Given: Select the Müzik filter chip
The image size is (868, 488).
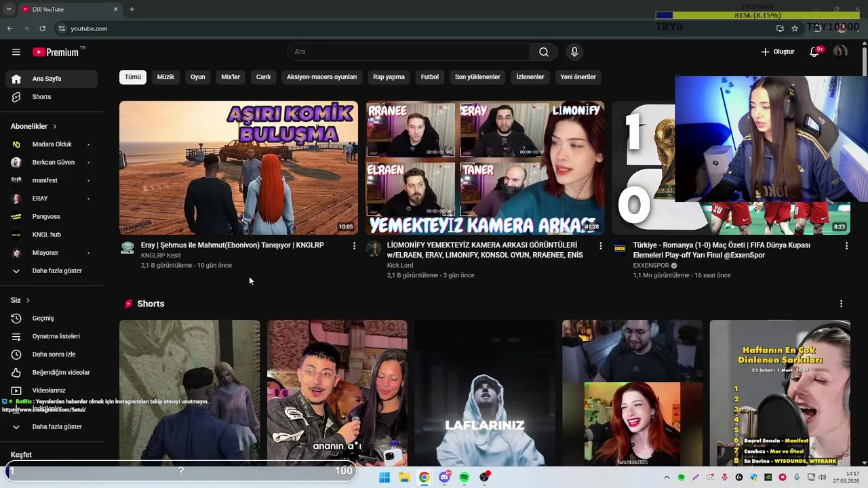Looking at the screenshot, I should coord(165,77).
